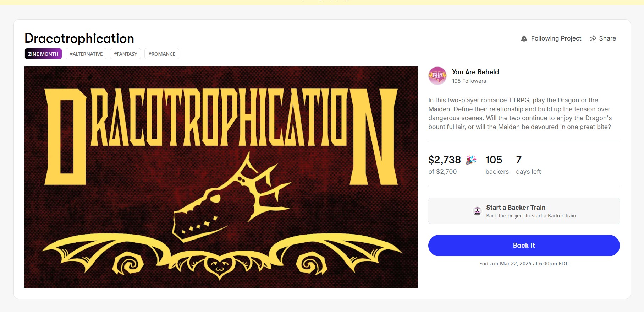
Task: Click the bell icon beside Following Project
Action: (524, 39)
